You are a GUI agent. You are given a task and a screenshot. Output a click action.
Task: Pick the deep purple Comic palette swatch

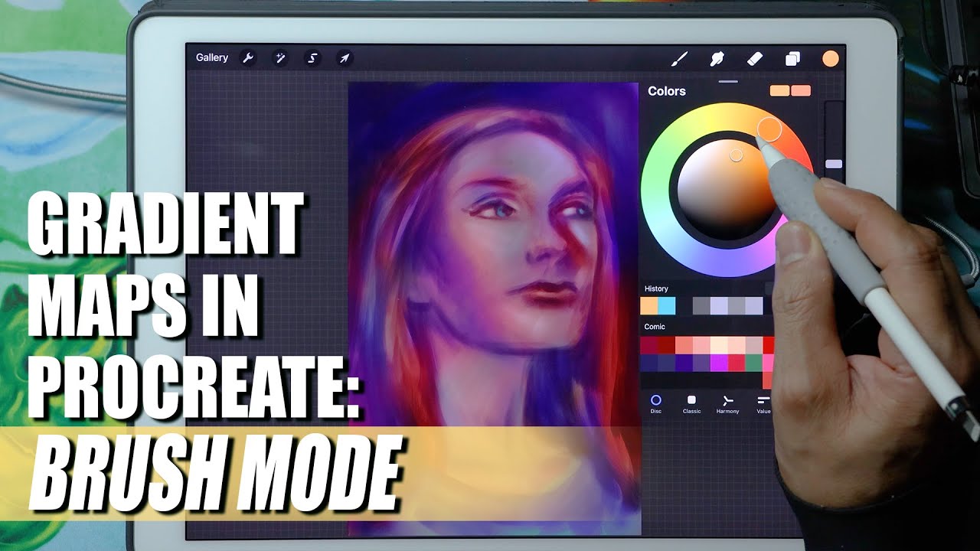coord(684,363)
